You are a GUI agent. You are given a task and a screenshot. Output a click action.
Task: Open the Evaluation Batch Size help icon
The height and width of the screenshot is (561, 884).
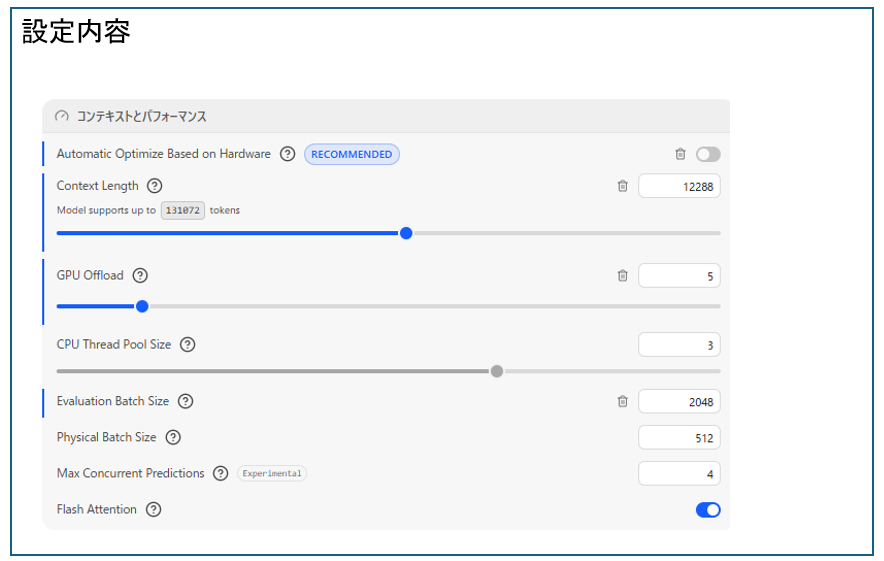[185, 401]
